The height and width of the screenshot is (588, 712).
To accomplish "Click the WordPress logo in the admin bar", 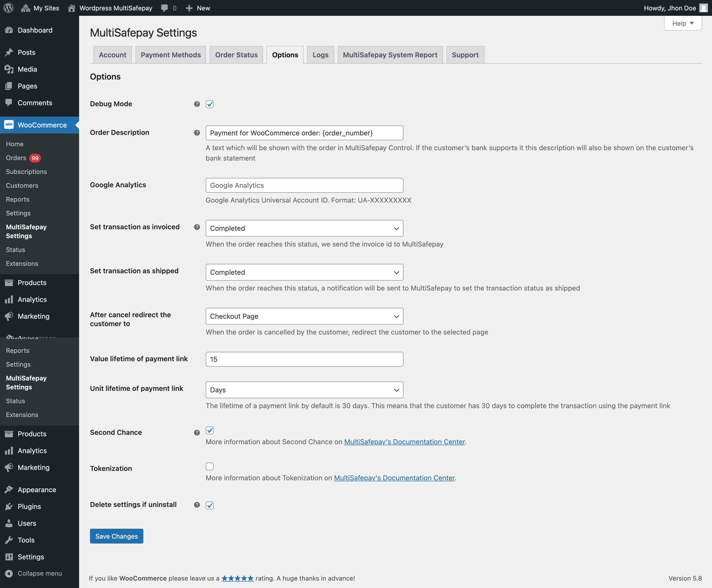I will click(x=8, y=8).
